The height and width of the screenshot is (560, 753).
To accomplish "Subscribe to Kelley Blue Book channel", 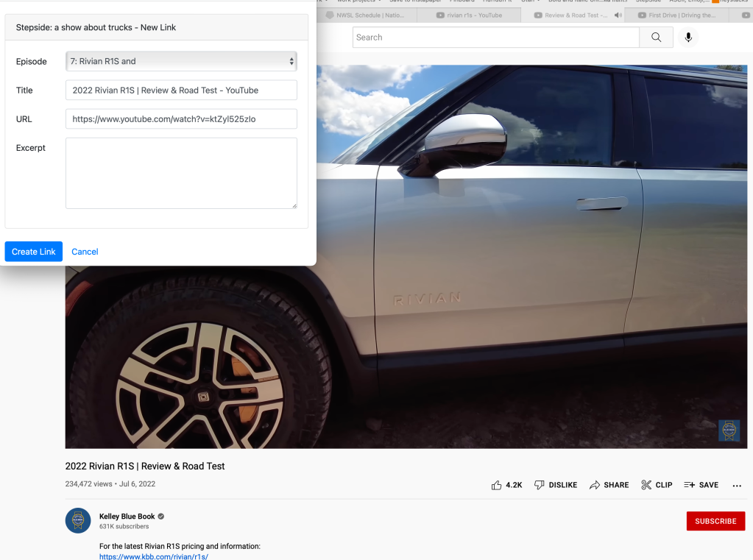I will [x=715, y=521].
